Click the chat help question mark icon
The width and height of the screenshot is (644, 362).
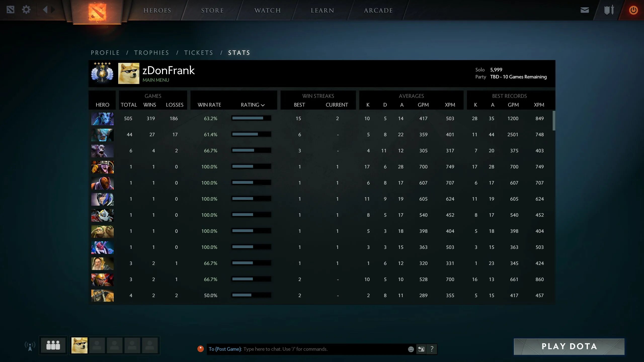(x=432, y=349)
